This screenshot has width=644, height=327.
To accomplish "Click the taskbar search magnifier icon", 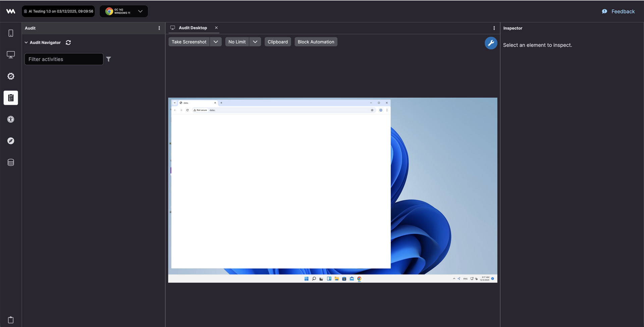I will click(314, 279).
